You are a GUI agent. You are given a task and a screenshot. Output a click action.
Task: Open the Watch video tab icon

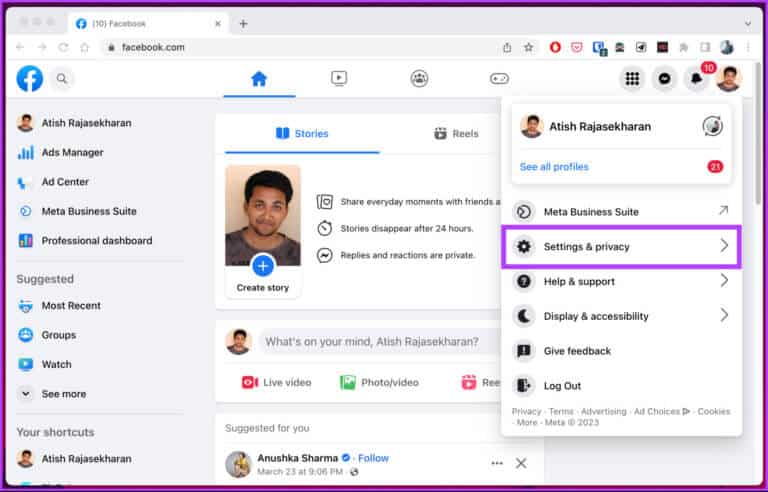point(339,78)
